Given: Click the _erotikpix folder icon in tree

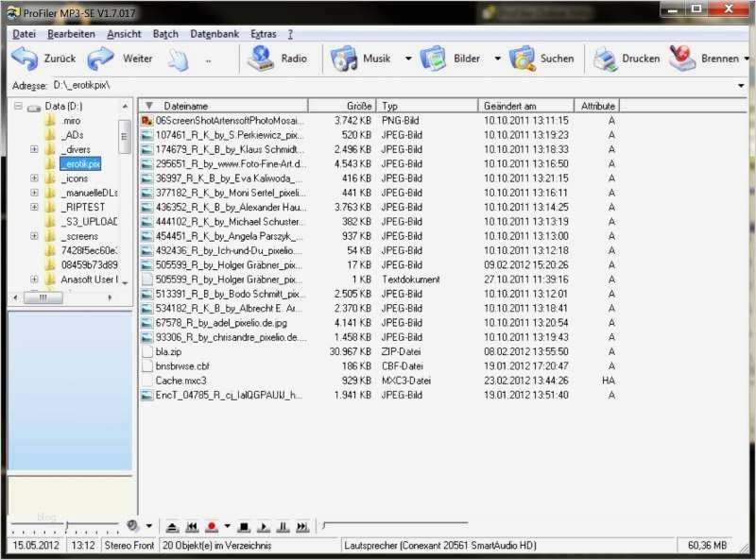Looking at the screenshot, I should tap(50, 164).
